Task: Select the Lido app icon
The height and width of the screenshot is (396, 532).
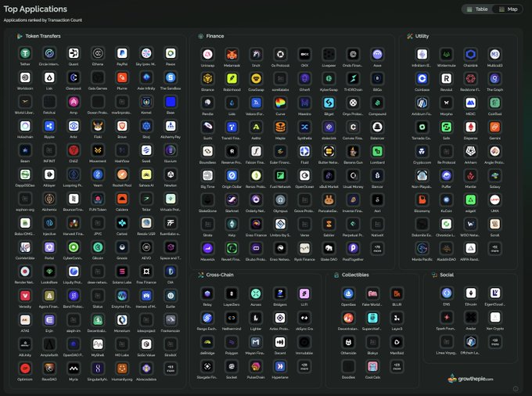Action: coord(232,103)
